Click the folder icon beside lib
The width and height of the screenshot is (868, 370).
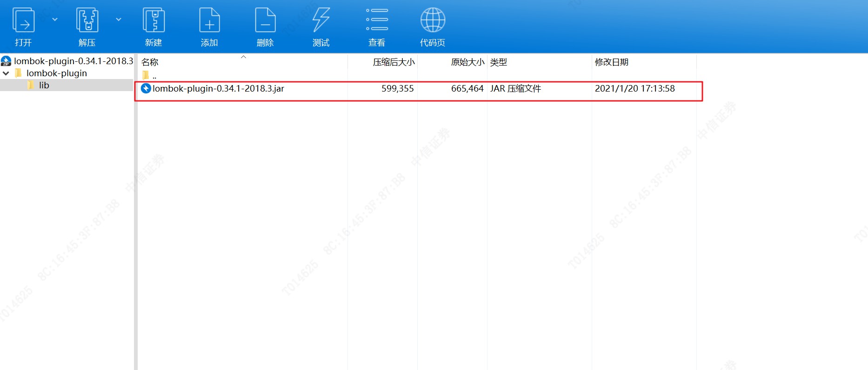(x=31, y=85)
